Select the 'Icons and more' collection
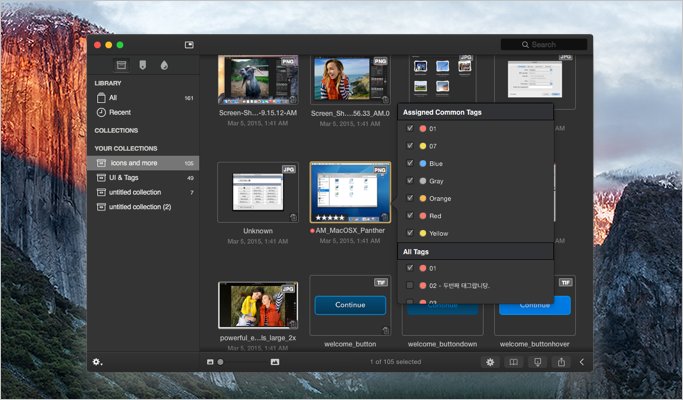Screen dimensions: 683x400 click(x=143, y=163)
